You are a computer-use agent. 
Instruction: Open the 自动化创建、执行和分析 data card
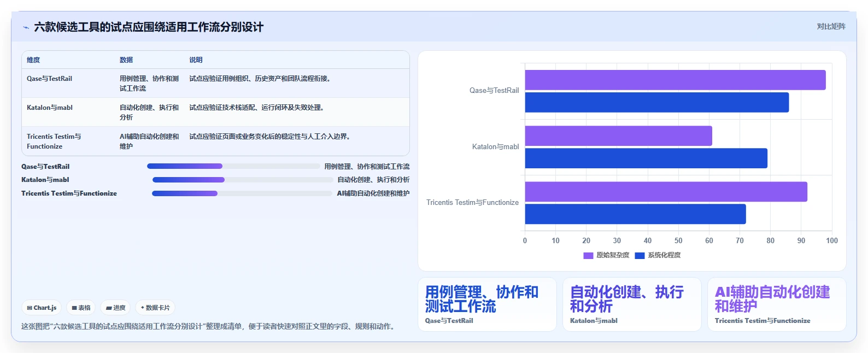coord(632,304)
